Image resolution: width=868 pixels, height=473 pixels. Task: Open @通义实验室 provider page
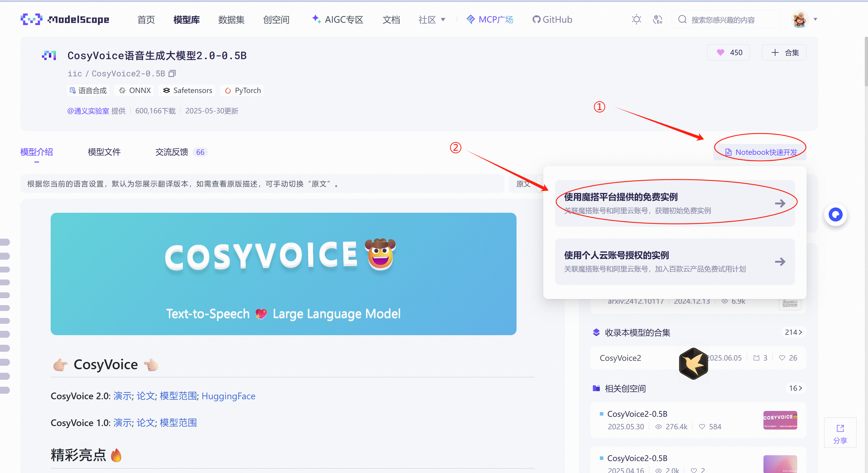pyautogui.click(x=88, y=111)
